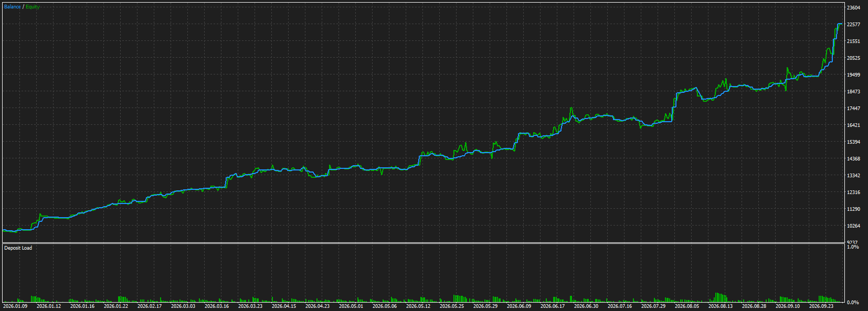
Task: Select the 2026.06.17 date label
Action: click(x=553, y=306)
